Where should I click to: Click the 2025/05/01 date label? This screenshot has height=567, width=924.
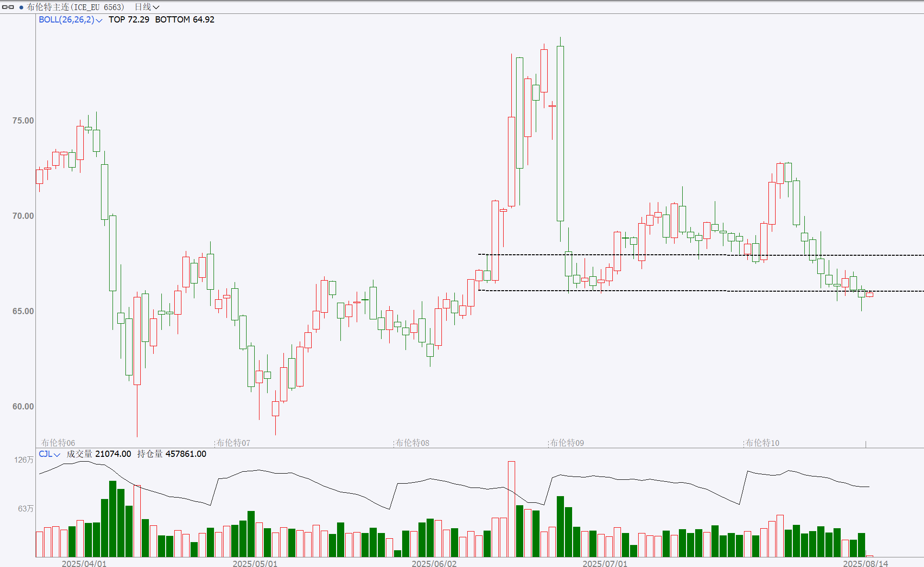click(x=255, y=564)
